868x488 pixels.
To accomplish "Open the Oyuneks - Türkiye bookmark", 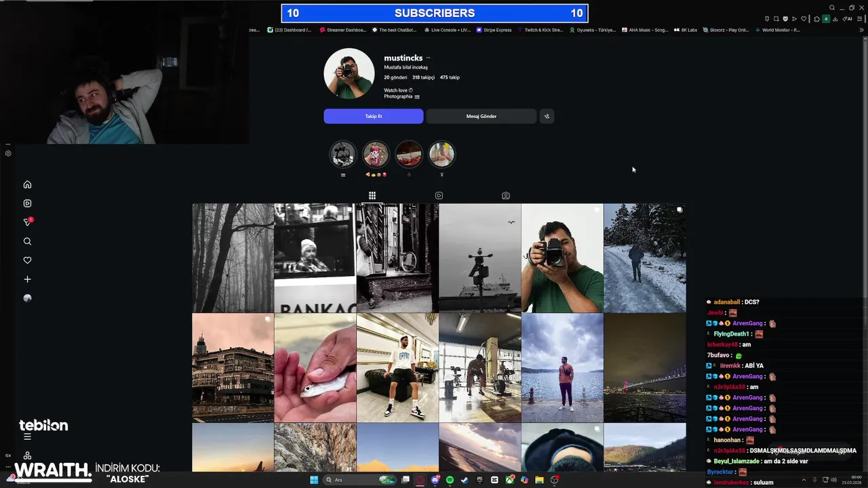I will click(593, 30).
